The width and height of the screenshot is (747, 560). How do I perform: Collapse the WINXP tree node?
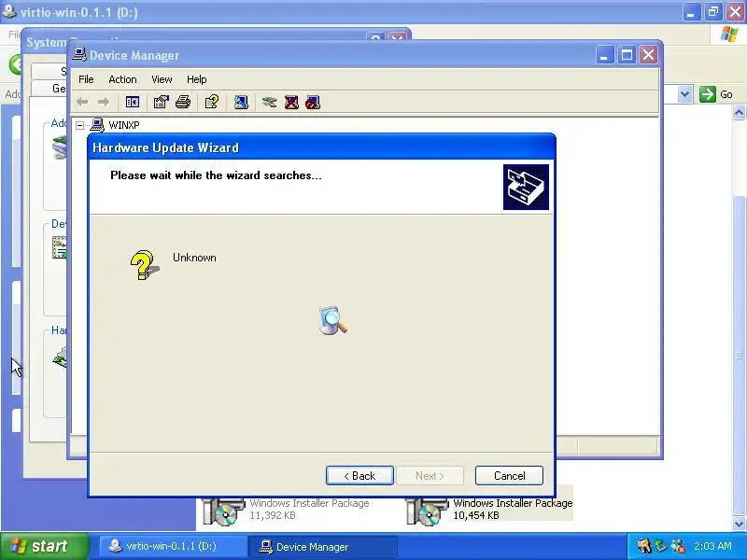click(x=80, y=125)
